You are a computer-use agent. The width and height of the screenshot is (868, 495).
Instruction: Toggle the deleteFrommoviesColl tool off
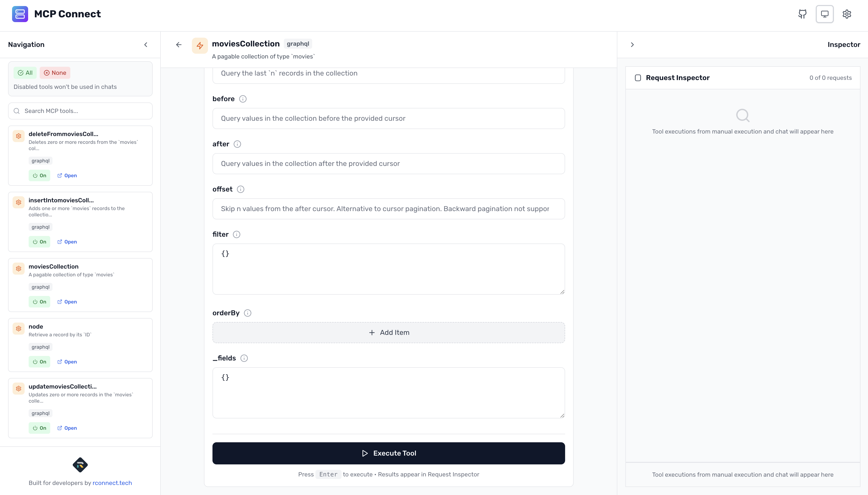tap(39, 175)
